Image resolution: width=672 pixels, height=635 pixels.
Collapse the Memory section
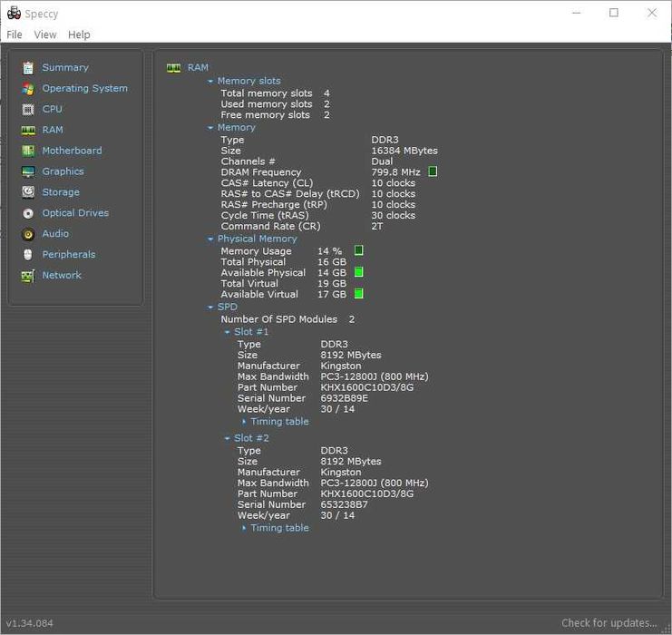tap(210, 128)
